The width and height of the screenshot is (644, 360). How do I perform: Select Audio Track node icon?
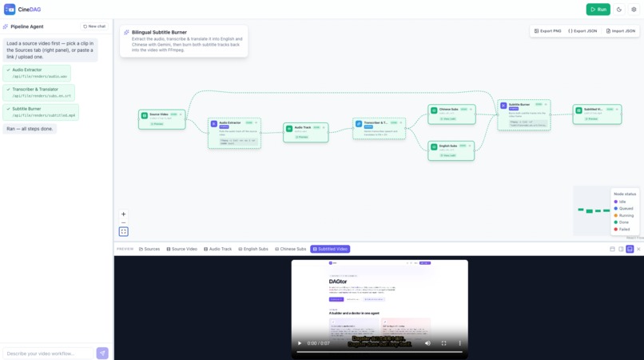tap(289, 129)
